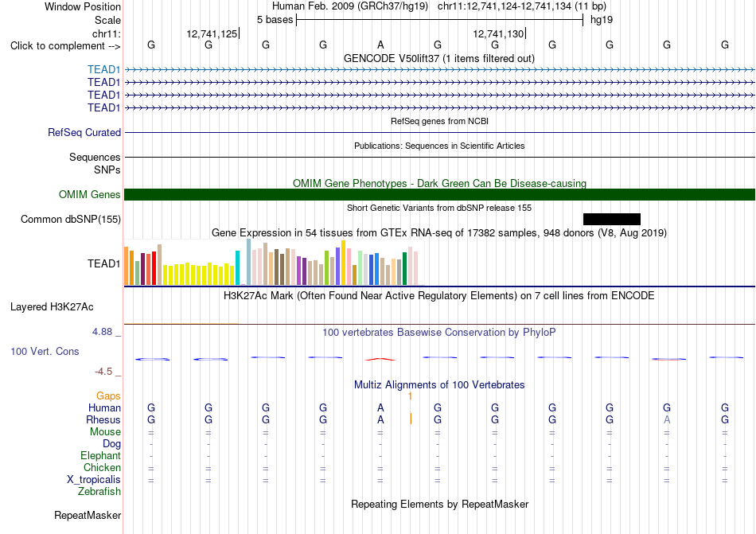Viewport: 756px width, 534px height.
Task: Click the 100 Vert. Cons track label
Action: tap(45, 351)
